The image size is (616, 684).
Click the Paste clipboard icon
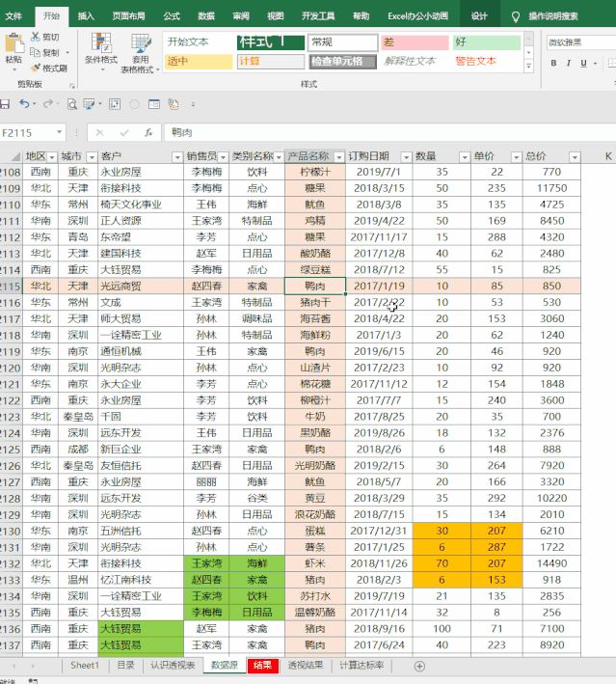tap(13, 43)
